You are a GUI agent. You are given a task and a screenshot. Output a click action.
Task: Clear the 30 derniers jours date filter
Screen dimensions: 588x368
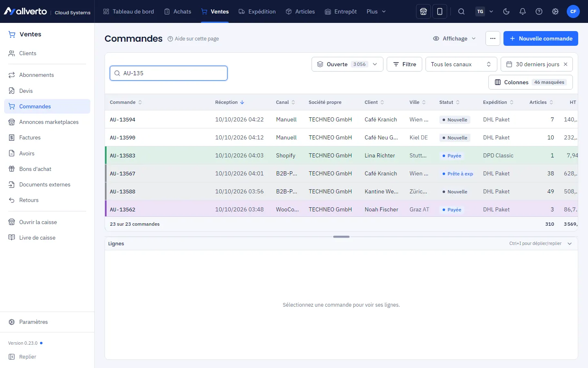[566, 64]
